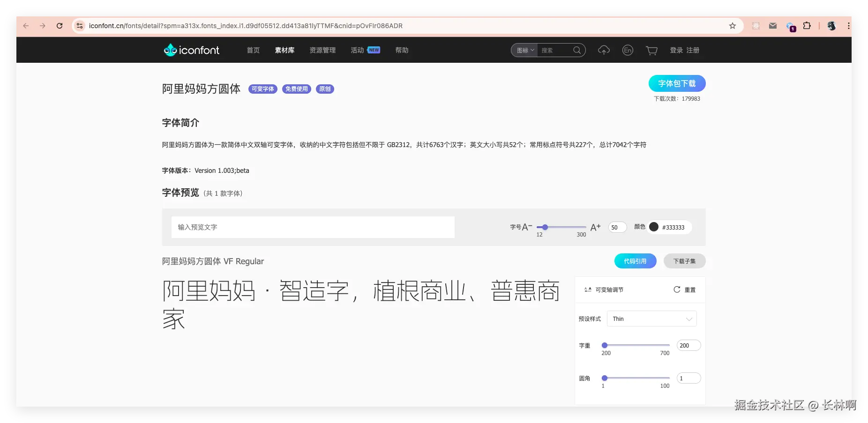This screenshot has width=868, height=423.
Task: Click the 阿里妈妈方圆体 page title
Action: 201,89
